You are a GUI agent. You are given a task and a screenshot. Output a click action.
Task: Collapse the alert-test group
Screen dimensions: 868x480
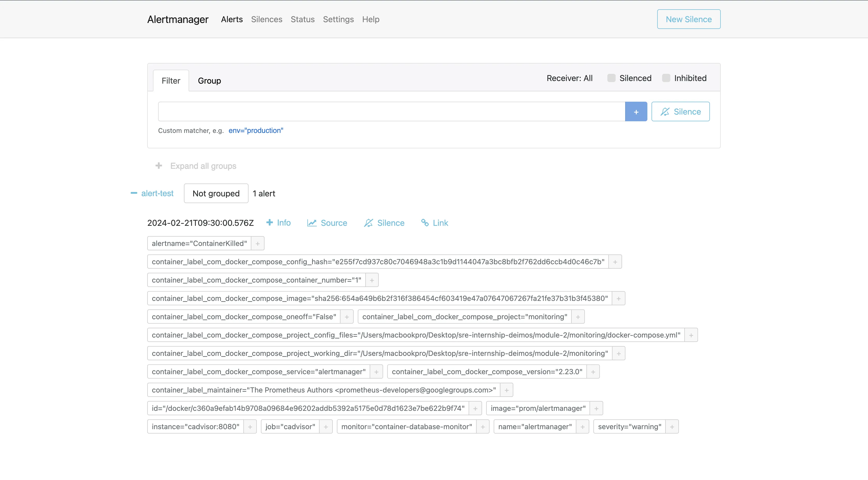tap(133, 193)
